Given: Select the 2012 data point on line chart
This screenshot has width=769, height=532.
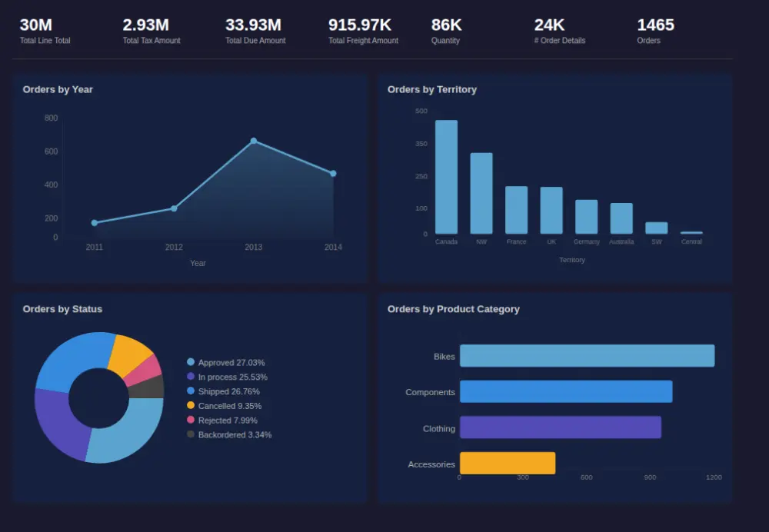Looking at the screenshot, I should (x=174, y=209).
